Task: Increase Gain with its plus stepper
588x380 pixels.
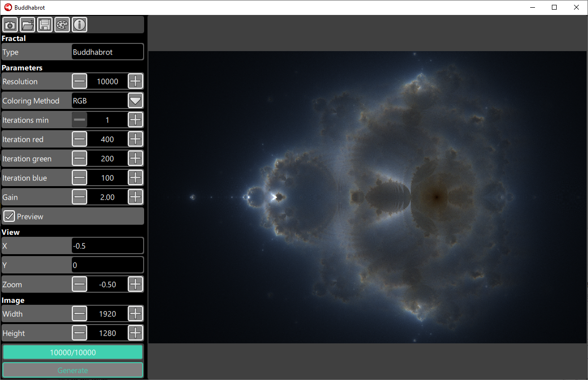Action: tap(135, 197)
